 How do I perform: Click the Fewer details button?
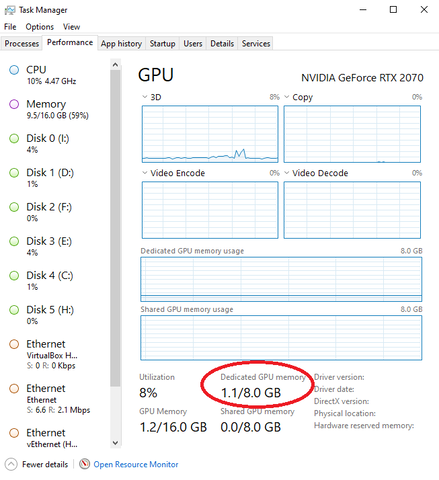[x=36, y=464]
